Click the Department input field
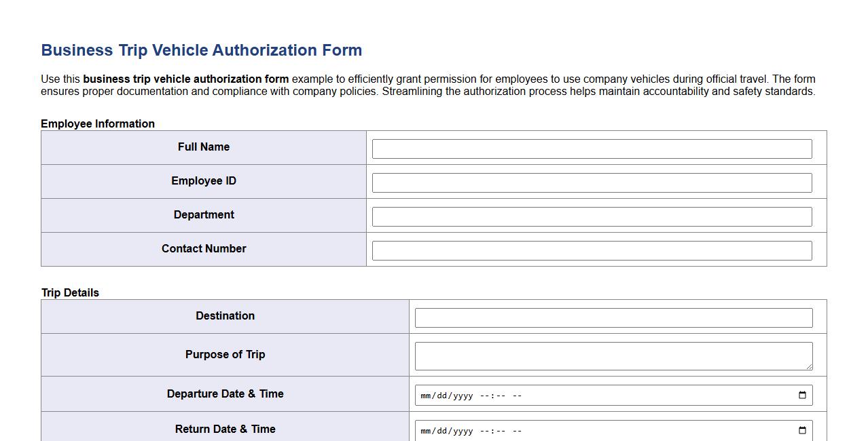The width and height of the screenshot is (868, 441). click(x=591, y=216)
